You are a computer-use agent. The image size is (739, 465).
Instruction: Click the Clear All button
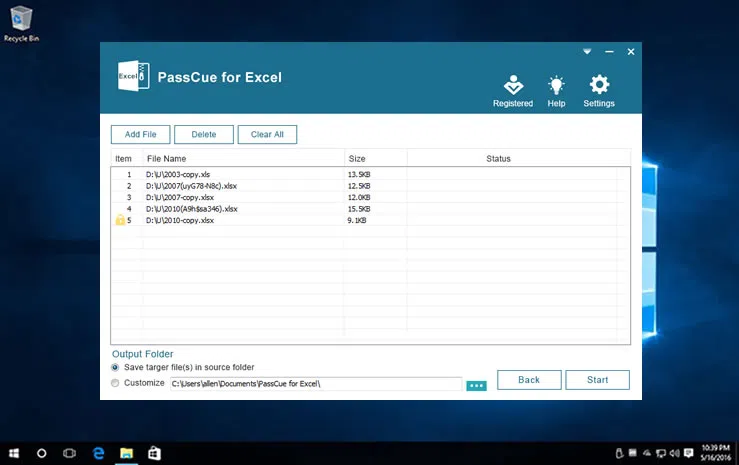point(267,134)
